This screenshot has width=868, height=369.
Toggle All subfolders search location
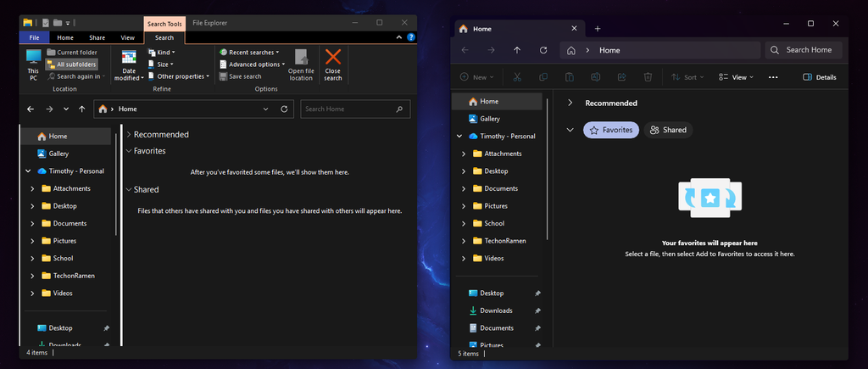tap(71, 64)
